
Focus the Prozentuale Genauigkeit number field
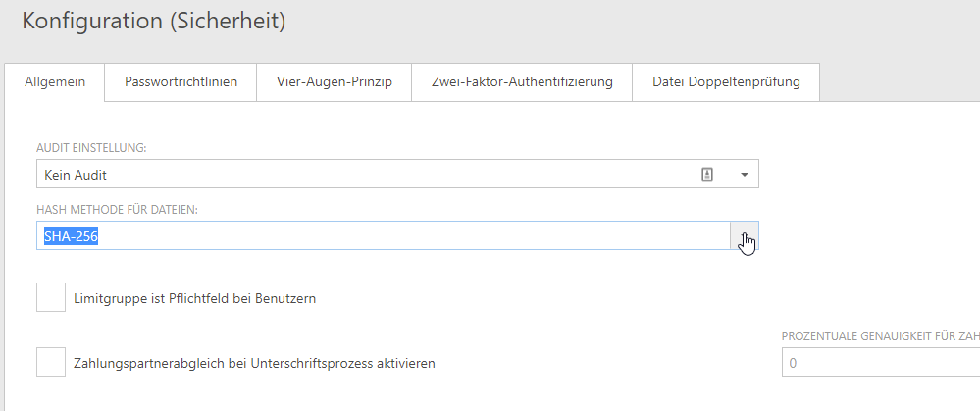pos(879,363)
